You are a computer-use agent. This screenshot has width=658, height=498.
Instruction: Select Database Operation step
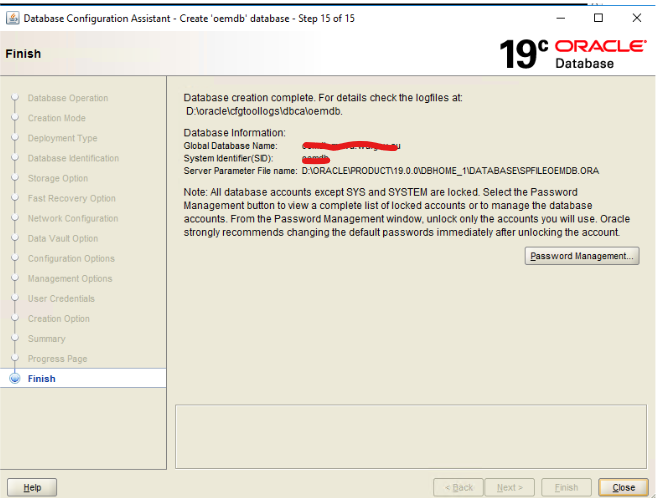[68, 98]
